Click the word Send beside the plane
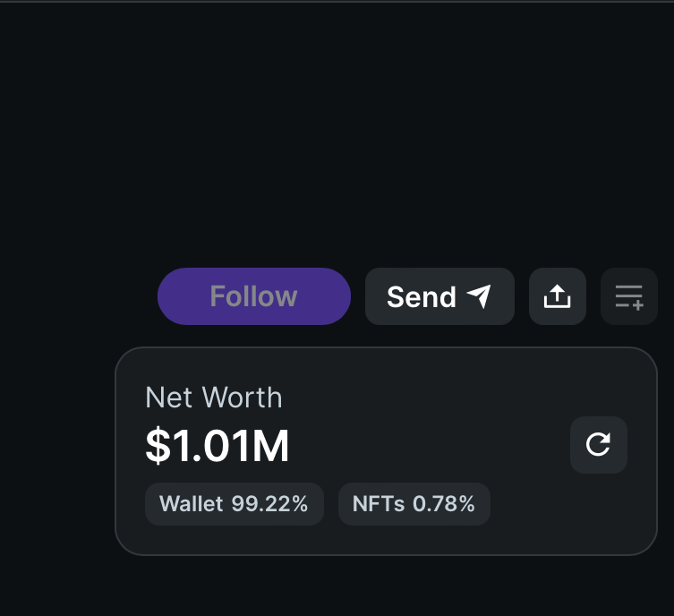The width and height of the screenshot is (674, 616). click(421, 296)
